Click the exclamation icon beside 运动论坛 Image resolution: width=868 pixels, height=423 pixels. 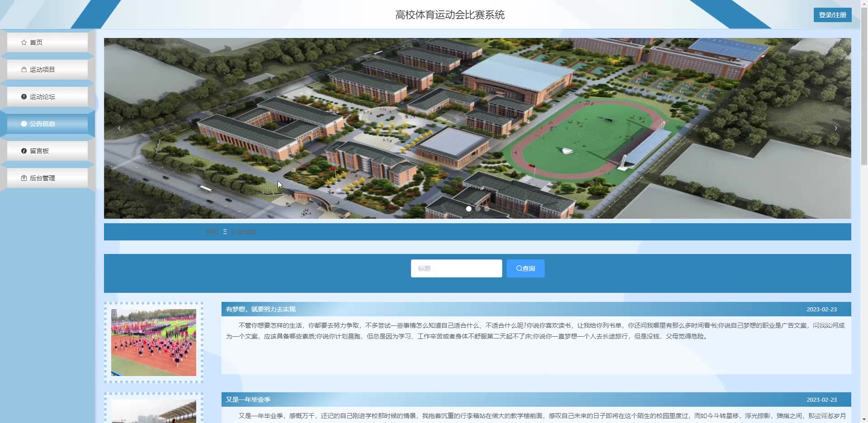coord(24,97)
